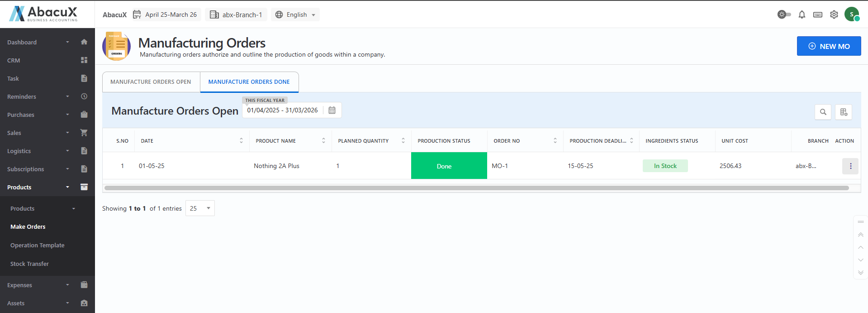
Task: Sort table by Date column
Action: coord(241,141)
